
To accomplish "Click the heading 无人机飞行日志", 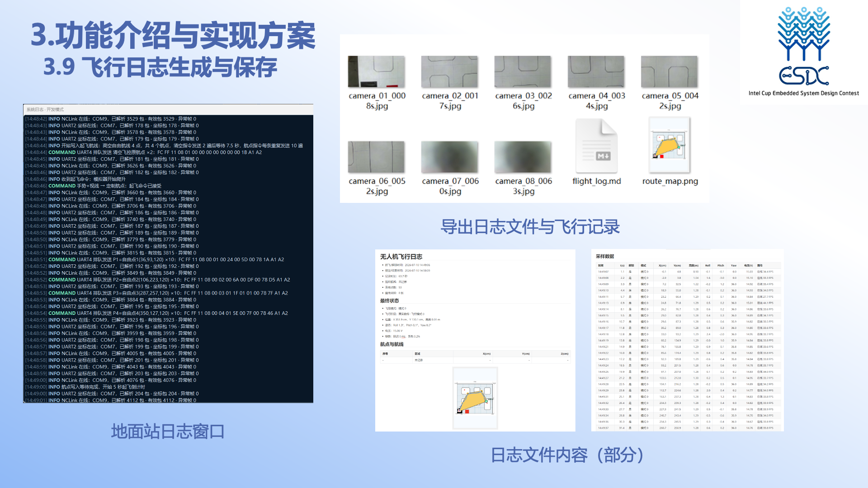I will click(401, 257).
